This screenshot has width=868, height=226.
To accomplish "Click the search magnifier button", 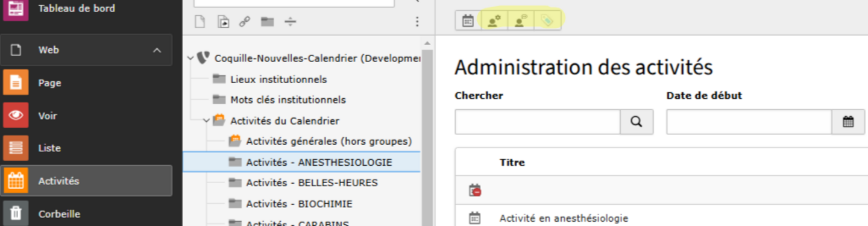I will coord(637,122).
